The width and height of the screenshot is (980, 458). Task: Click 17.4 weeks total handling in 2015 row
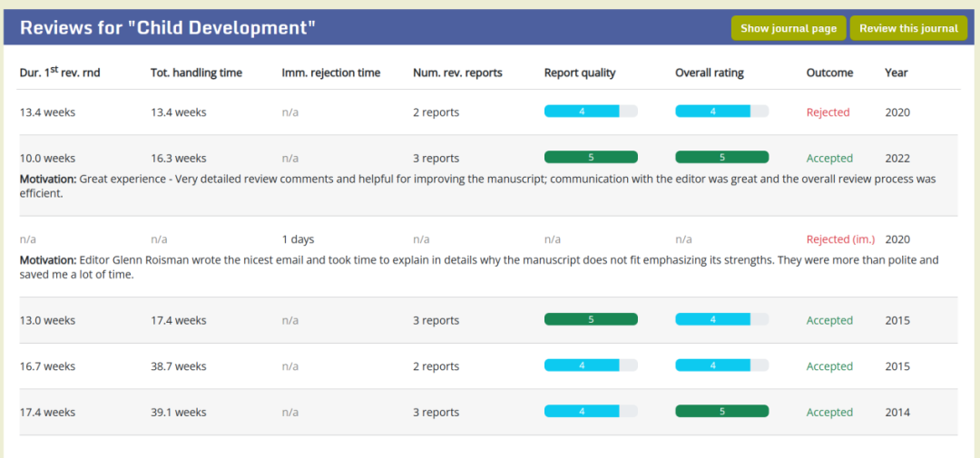pyautogui.click(x=179, y=320)
